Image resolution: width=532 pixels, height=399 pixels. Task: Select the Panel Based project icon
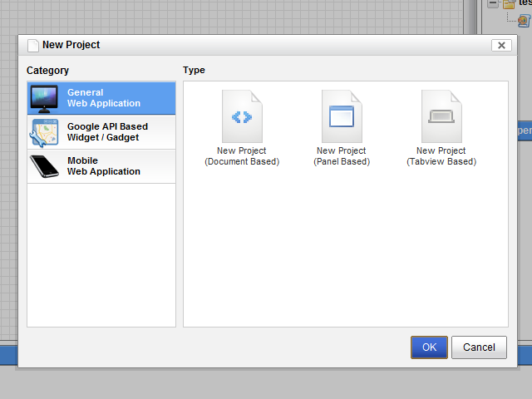(342, 116)
